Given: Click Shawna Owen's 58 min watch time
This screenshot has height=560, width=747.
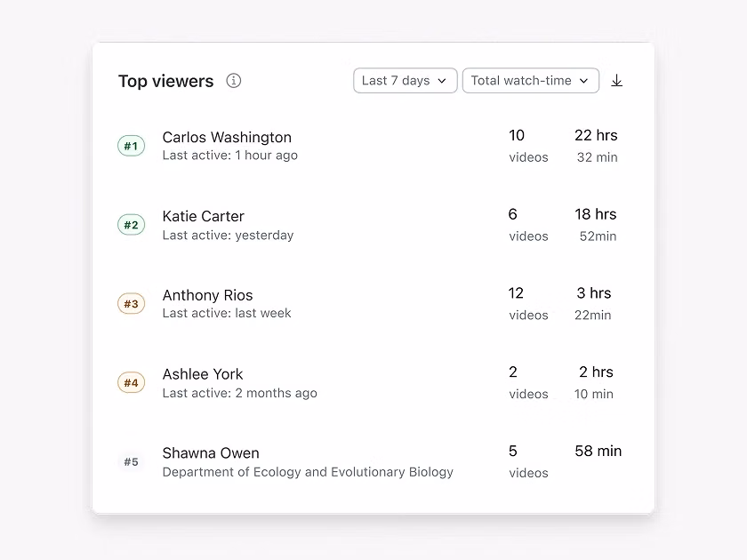Looking at the screenshot, I should pos(598,452).
